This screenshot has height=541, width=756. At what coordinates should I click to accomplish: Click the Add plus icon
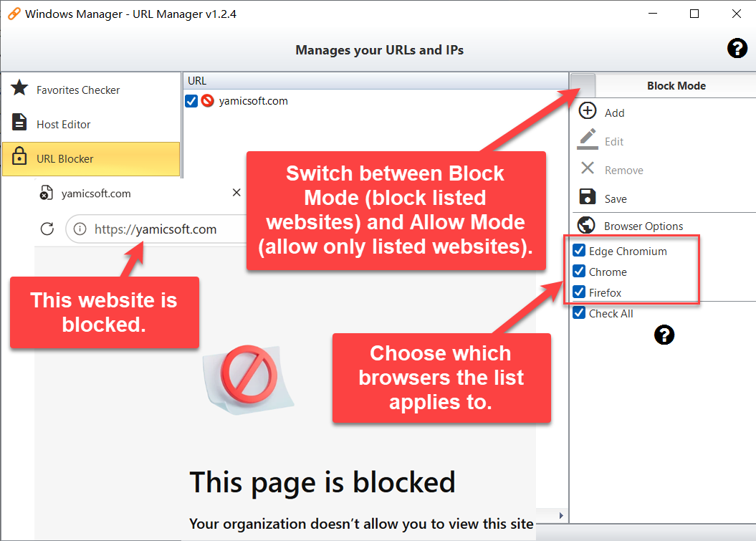588,110
